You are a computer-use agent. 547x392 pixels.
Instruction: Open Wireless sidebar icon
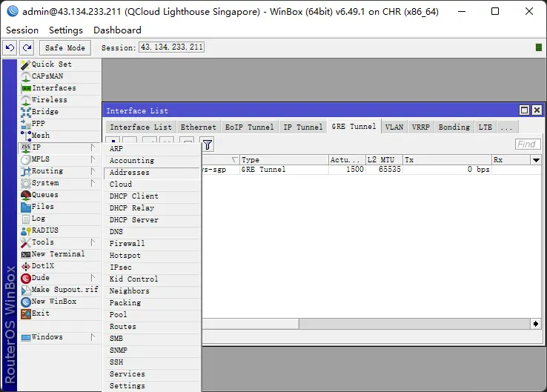(x=26, y=100)
